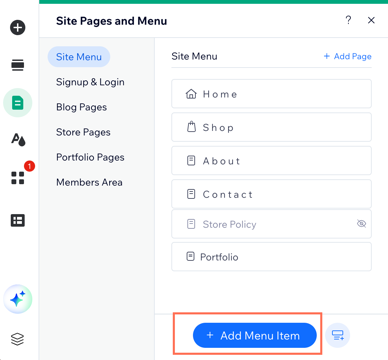The image size is (388, 360).
Task: Click the Site Menu heading text
Action: (x=194, y=56)
